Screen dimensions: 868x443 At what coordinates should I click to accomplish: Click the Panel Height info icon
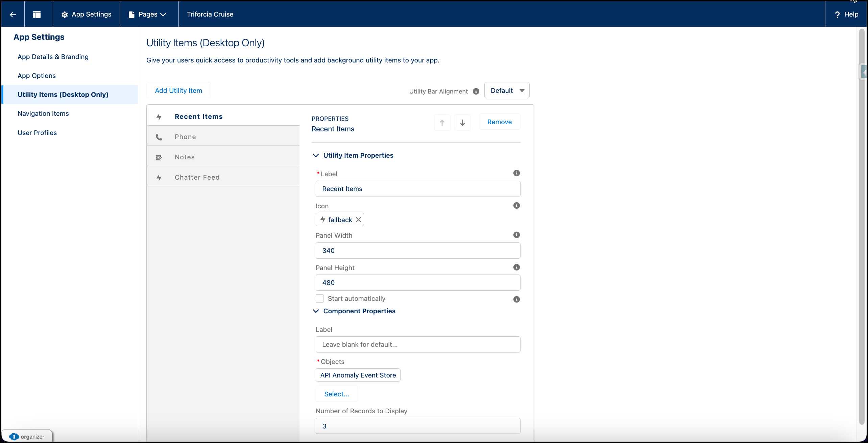pos(516,267)
